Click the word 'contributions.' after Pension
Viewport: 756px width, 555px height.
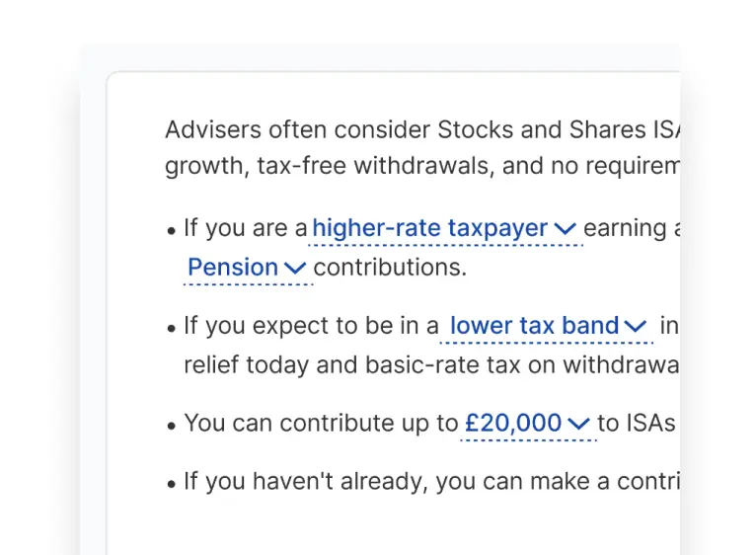390,268
